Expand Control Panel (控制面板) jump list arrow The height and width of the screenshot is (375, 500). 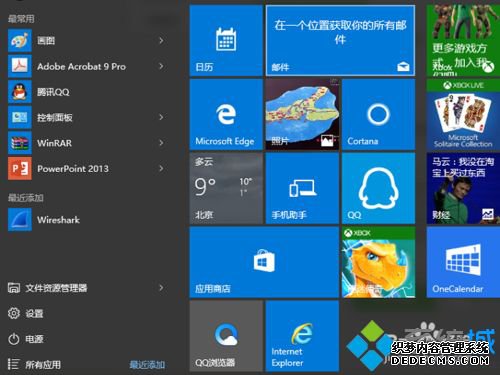point(161,117)
